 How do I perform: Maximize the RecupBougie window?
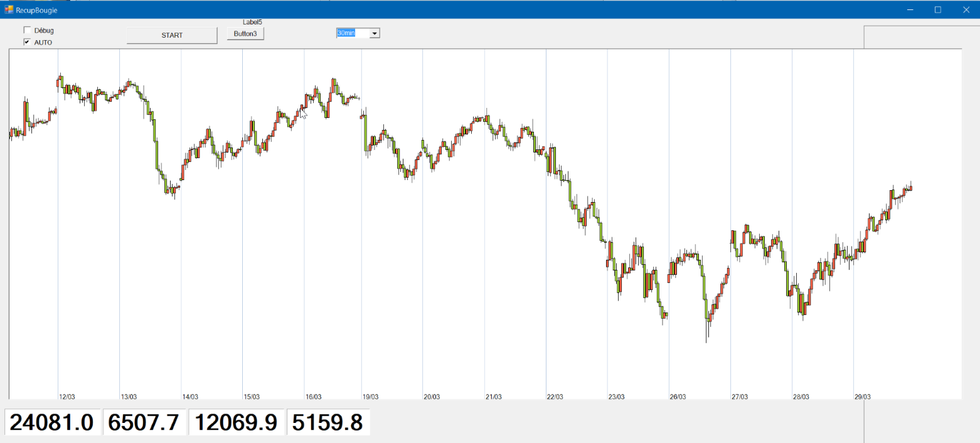938,9
